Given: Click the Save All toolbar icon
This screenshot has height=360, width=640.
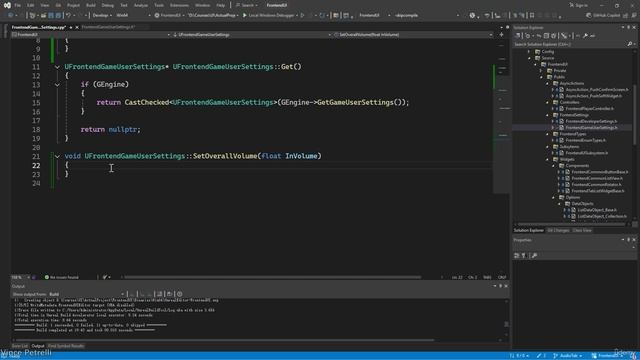Looking at the screenshot, I should [58, 15].
